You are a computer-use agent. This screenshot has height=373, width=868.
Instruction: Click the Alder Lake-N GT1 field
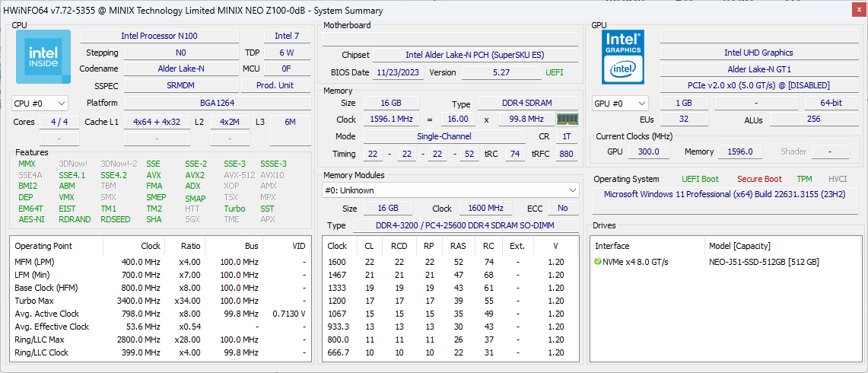coord(758,69)
